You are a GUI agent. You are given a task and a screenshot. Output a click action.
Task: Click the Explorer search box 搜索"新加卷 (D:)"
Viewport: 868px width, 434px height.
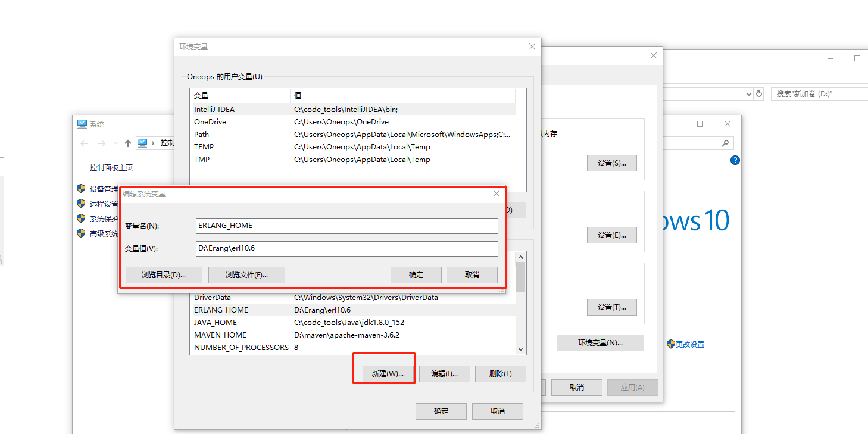[x=819, y=94]
